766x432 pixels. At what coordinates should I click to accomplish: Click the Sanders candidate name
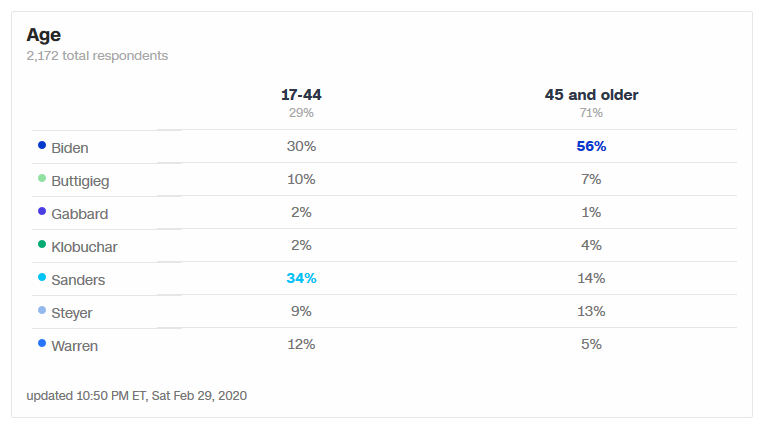(x=78, y=280)
